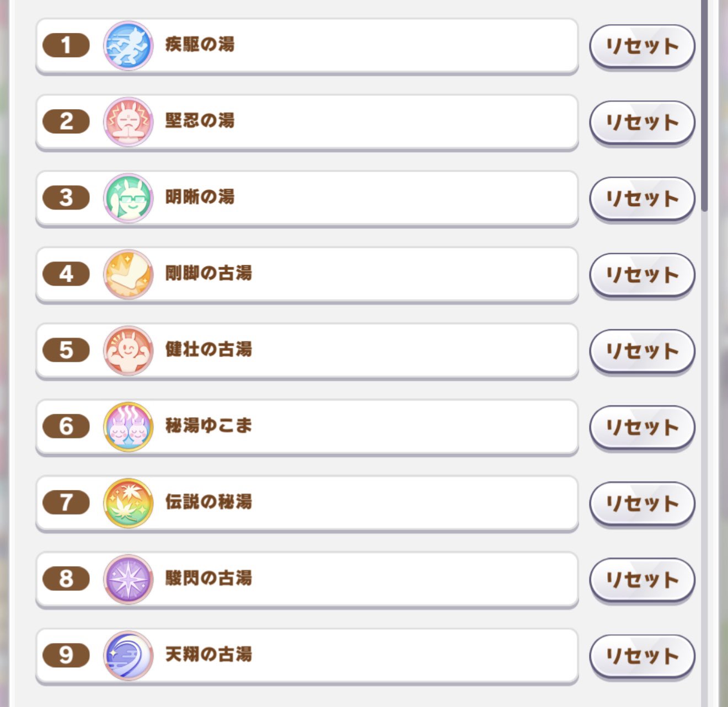Click the twin bunnies icon for 秘湯ゆこま
The height and width of the screenshot is (707, 728).
[x=128, y=426]
